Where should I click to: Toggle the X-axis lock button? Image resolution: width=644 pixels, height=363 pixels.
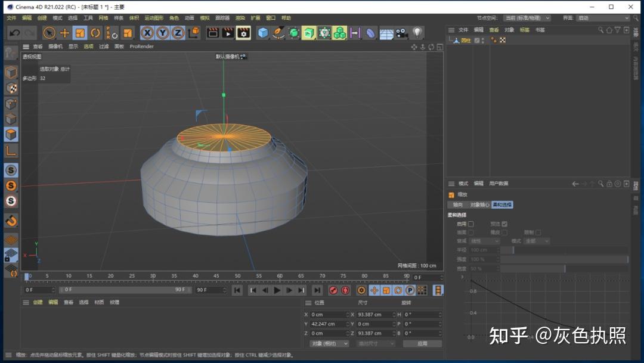(x=147, y=33)
